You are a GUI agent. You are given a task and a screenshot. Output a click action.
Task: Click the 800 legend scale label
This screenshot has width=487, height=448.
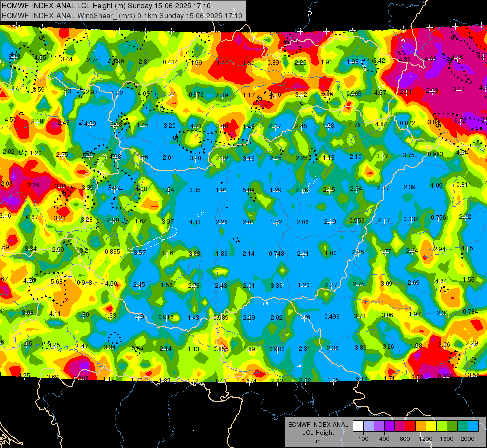(405, 439)
